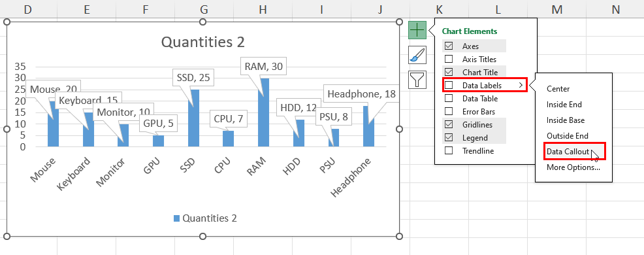Select column G header
This screenshot has height=255, width=644.
[204, 9]
